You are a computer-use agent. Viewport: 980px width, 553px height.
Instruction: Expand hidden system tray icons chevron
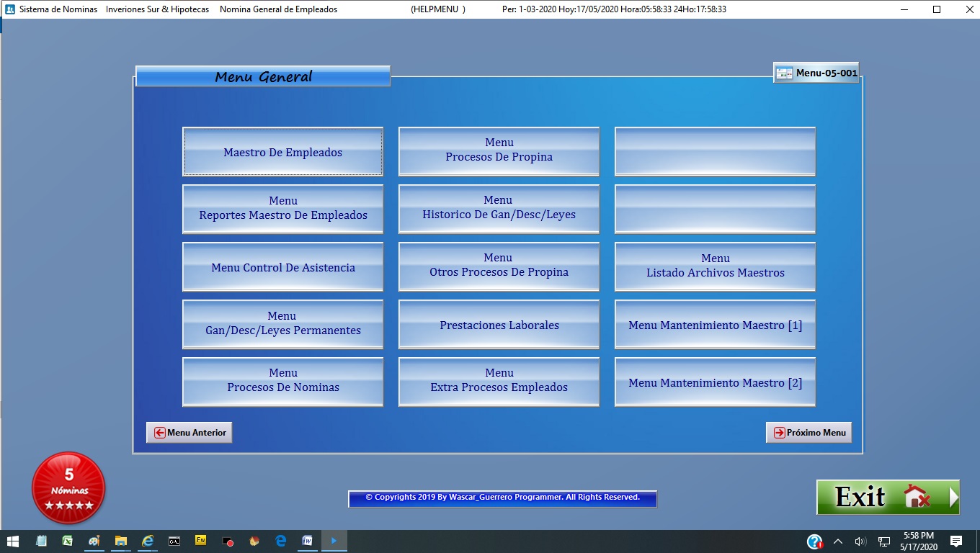click(837, 541)
